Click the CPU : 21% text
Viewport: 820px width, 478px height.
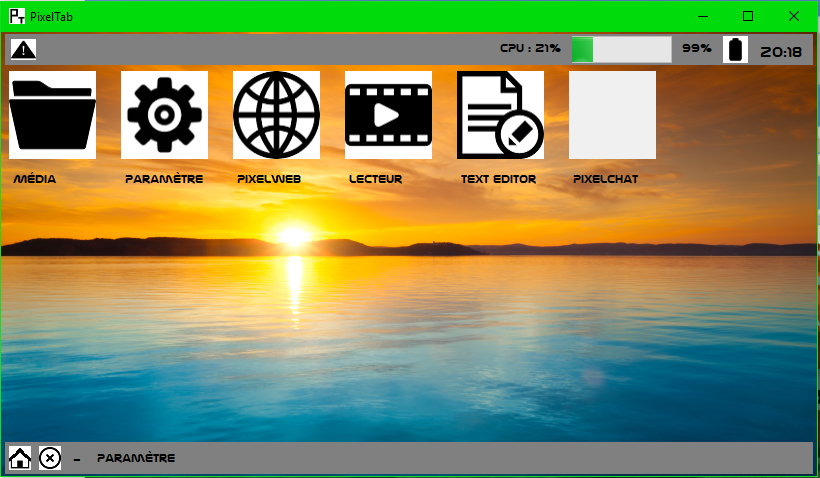click(530, 48)
